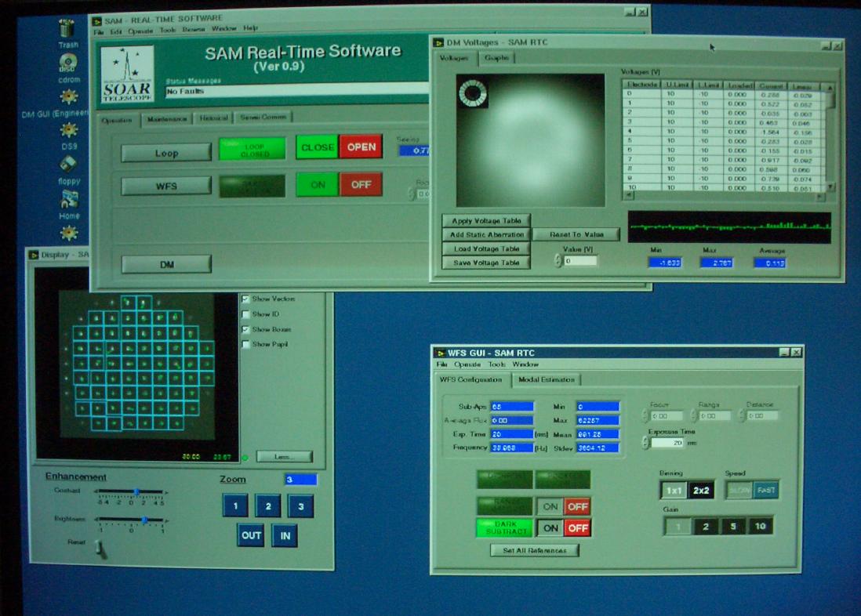Click the Distance stepper arrows
Viewport: 861px width, 616px height.
click(741, 415)
